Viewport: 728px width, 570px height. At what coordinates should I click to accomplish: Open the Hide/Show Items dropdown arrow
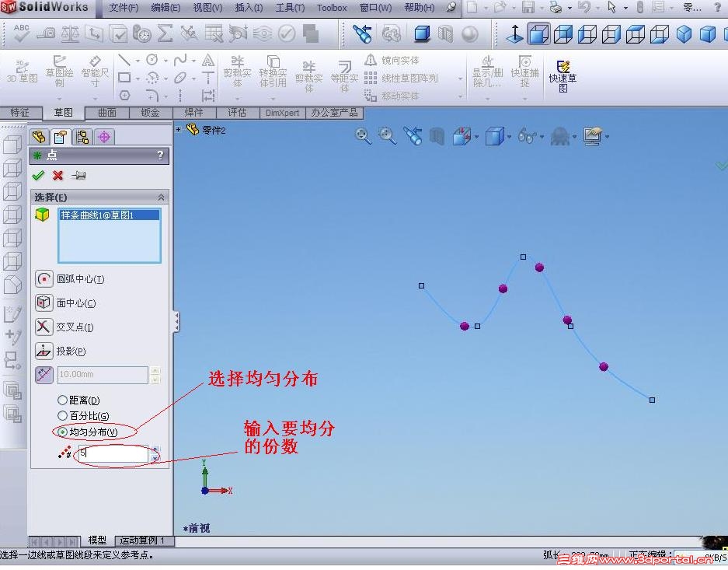pos(542,137)
